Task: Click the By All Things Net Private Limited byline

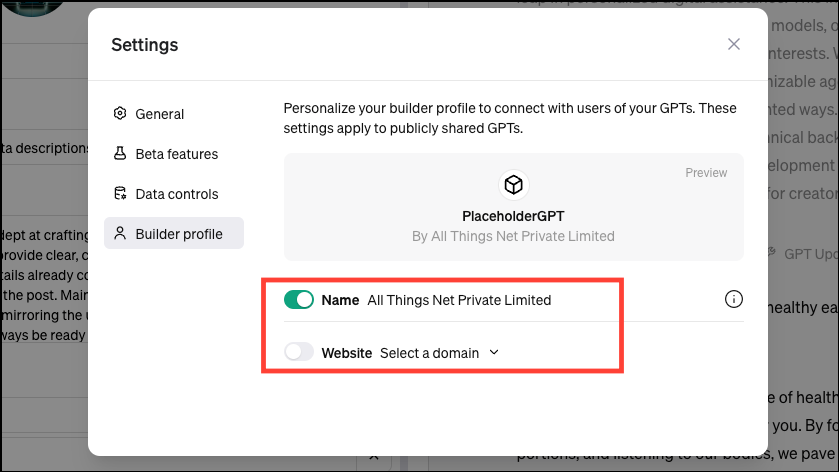Action: click(513, 237)
